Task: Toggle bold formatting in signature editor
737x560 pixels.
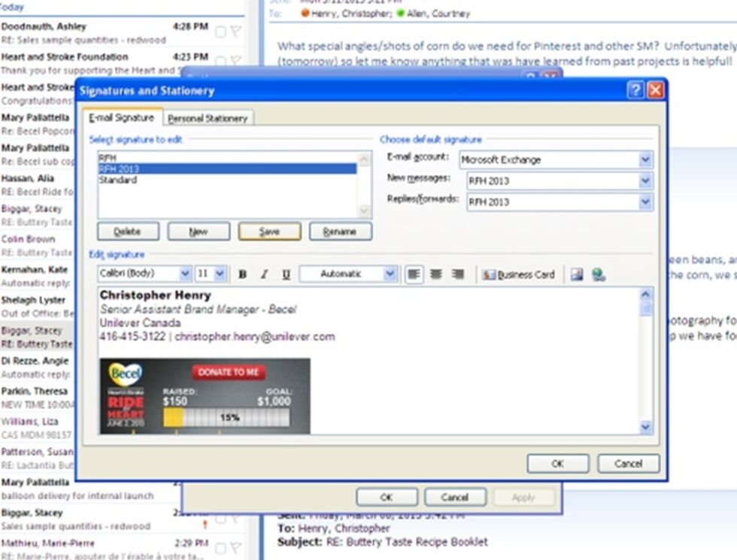Action: click(x=241, y=274)
